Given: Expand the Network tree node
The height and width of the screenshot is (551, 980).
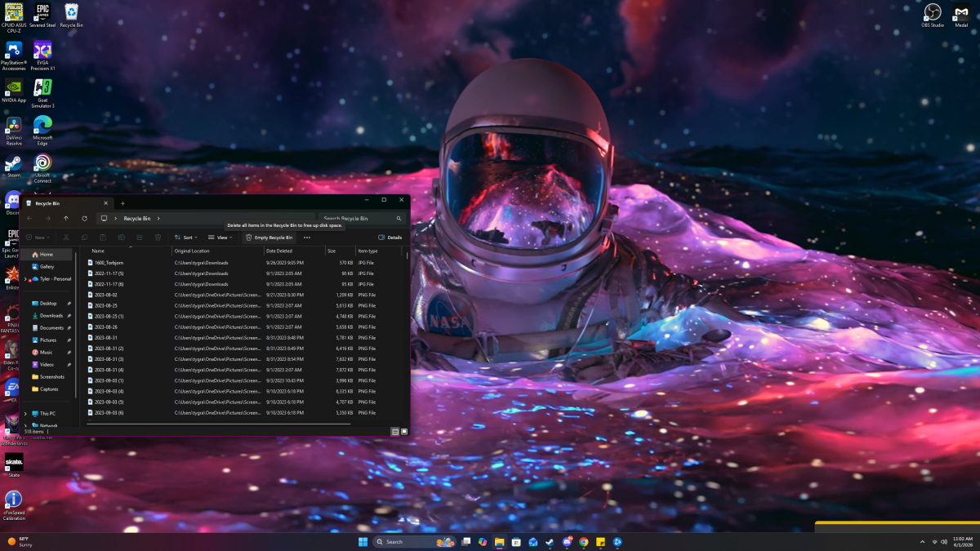Looking at the screenshot, I should coord(25,425).
